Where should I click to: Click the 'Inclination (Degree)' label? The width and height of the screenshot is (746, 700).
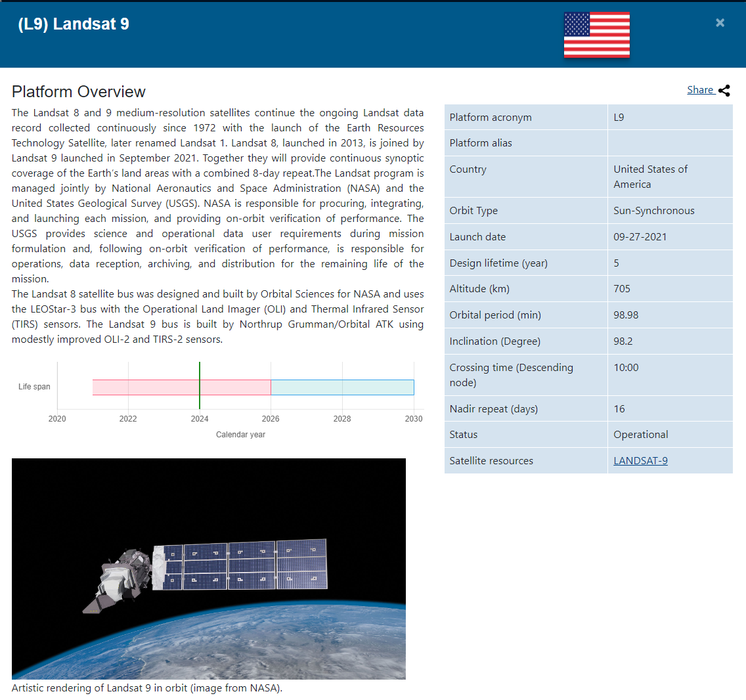494,341
